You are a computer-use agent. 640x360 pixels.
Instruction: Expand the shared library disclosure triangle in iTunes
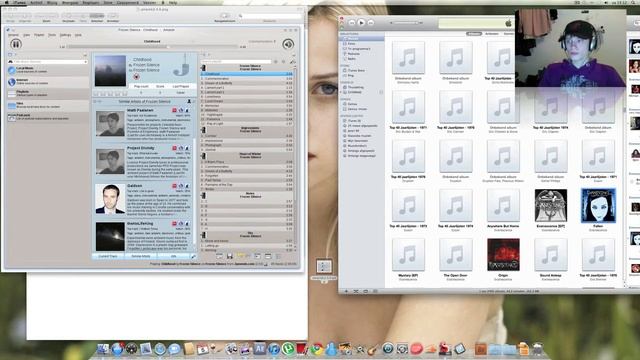(x=341, y=92)
